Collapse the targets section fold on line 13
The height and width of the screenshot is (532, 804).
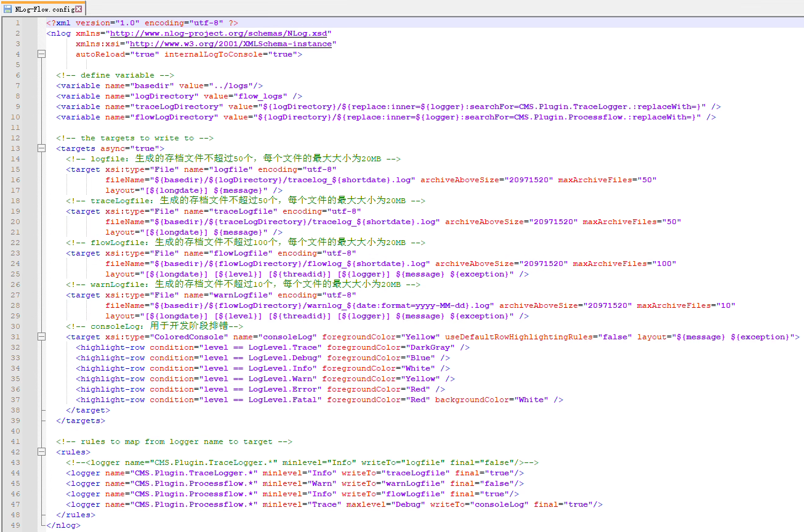click(41, 148)
